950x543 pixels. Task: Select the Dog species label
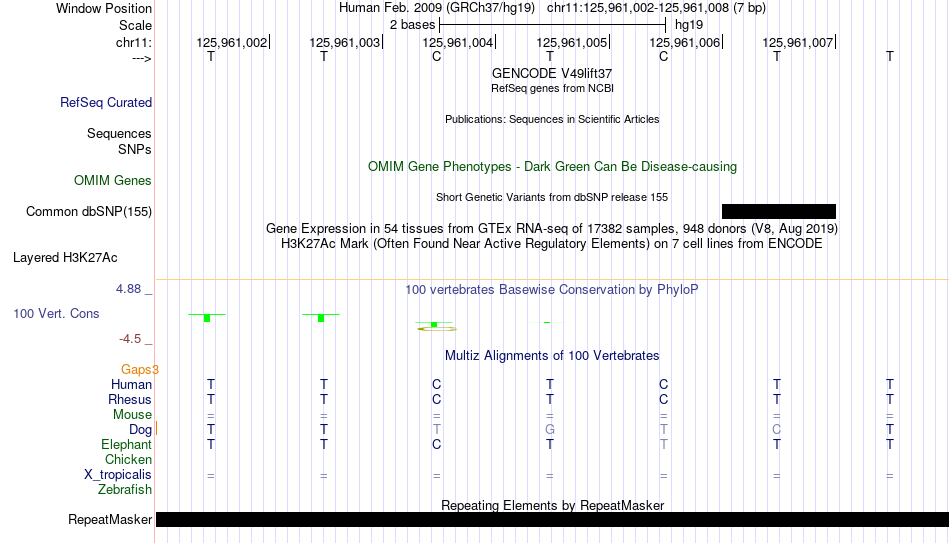coord(141,429)
